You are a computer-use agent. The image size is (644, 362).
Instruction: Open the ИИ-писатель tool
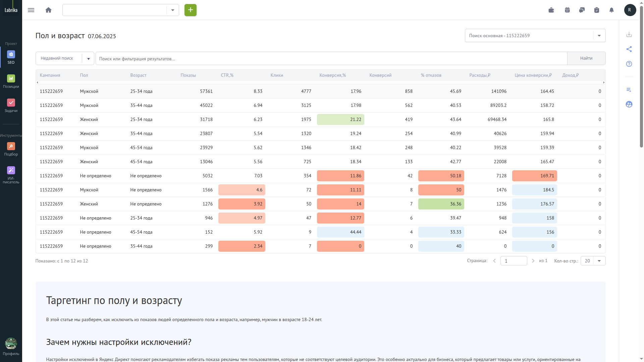11,175
